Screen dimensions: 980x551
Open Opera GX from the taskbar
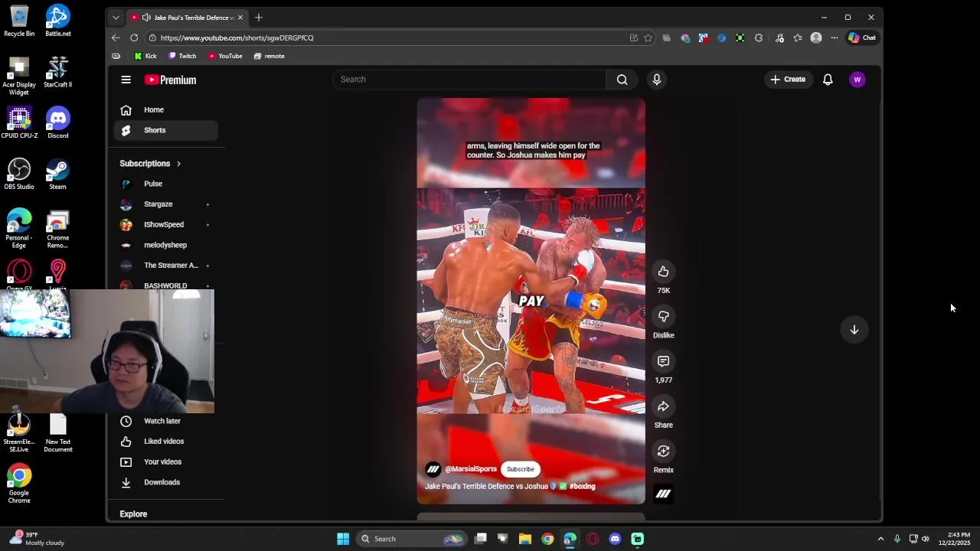click(593, 539)
